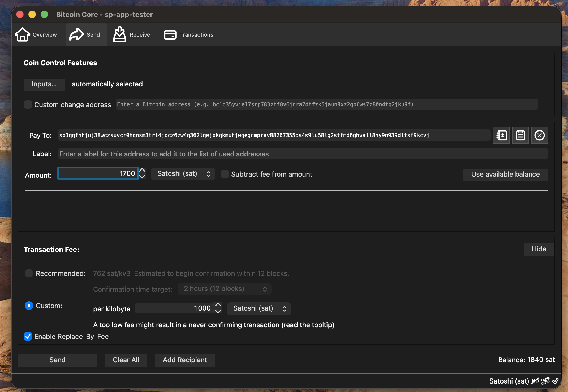Click the network sync icon in status bar
The width and height of the screenshot is (568, 392).
point(545,381)
